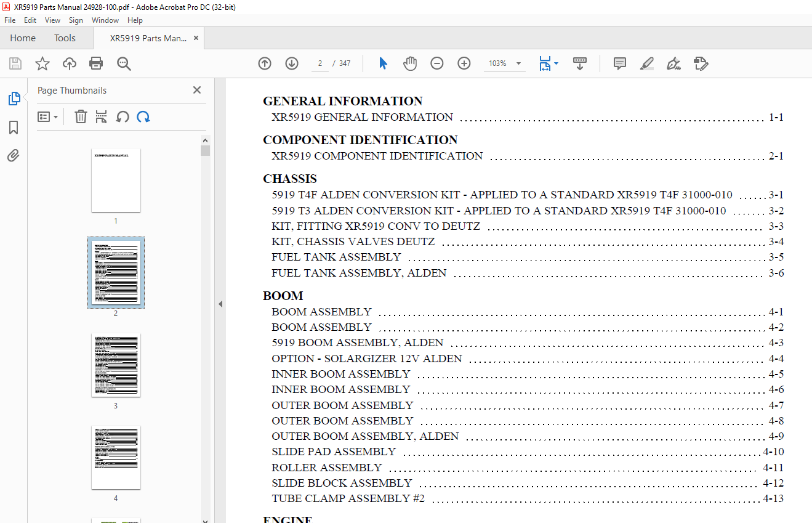This screenshot has width=812, height=523.
Task: Click the insert pages scissors icon
Action: pyautogui.click(x=102, y=116)
